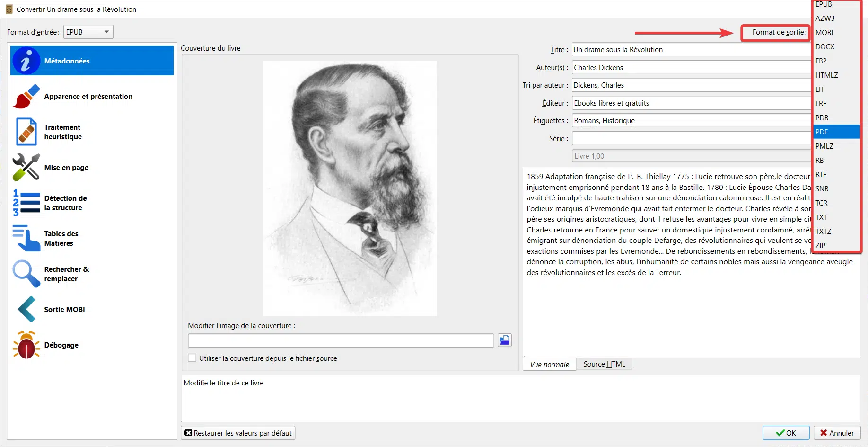
Task: Edit the Titre field
Action: tap(692, 50)
